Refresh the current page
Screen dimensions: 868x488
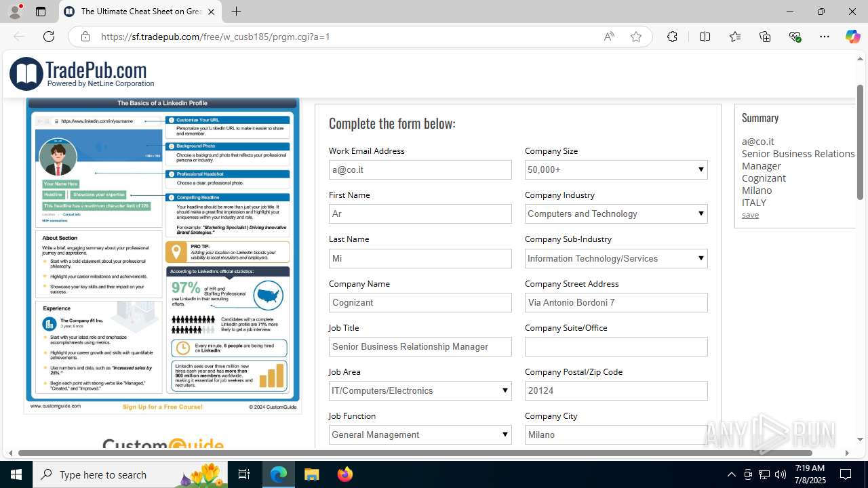click(x=49, y=37)
